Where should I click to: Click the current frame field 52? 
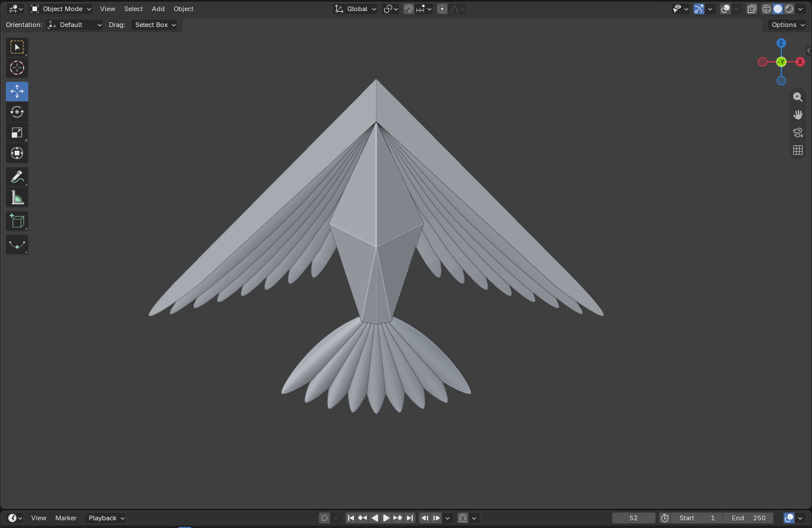634,518
